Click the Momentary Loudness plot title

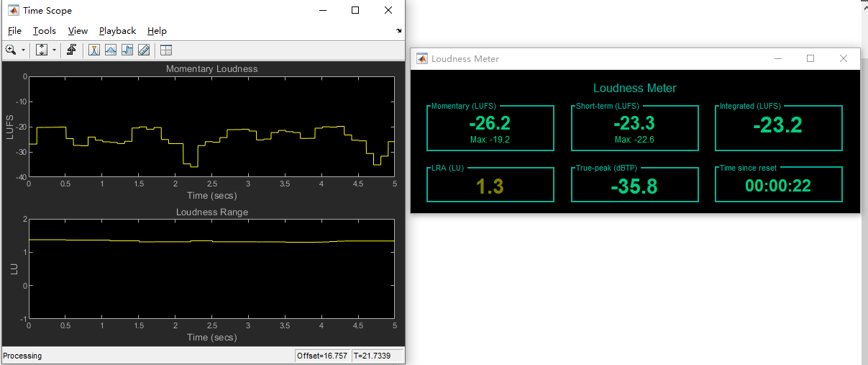pos(211,69)
